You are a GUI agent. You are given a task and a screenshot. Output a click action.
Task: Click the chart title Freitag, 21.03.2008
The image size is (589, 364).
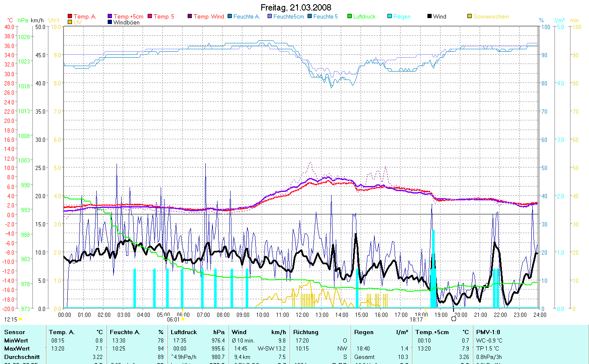[296, 8]
